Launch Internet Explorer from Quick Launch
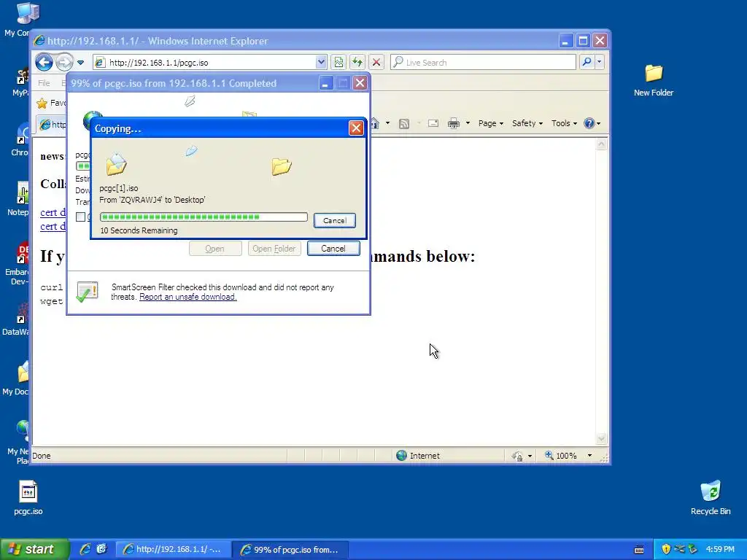Viewport: 747px width, 560px height. click(x=85, y=549)
